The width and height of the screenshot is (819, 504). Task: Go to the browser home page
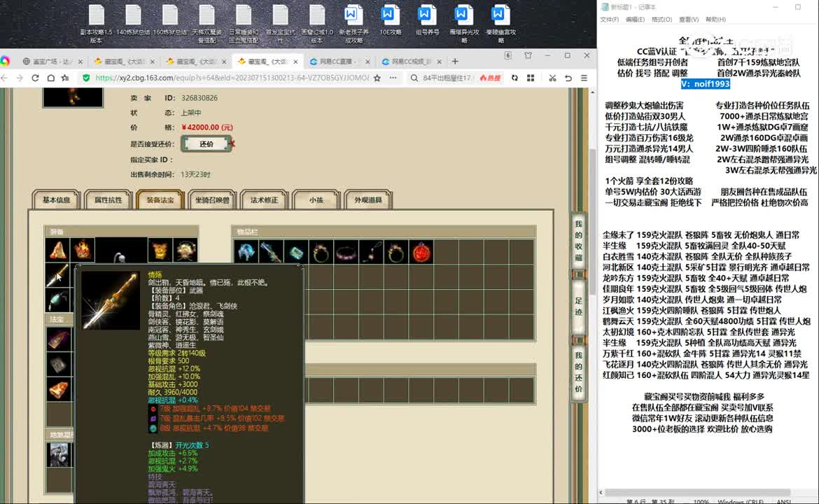50,78
